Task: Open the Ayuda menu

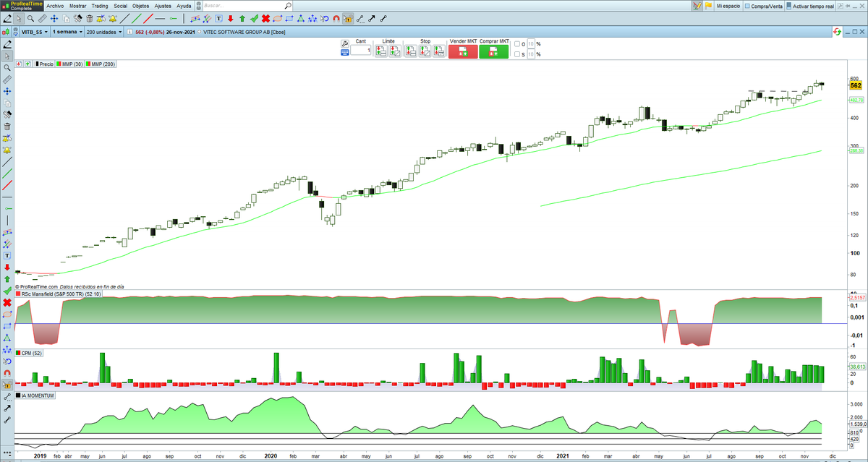Action: pos(184,5)
